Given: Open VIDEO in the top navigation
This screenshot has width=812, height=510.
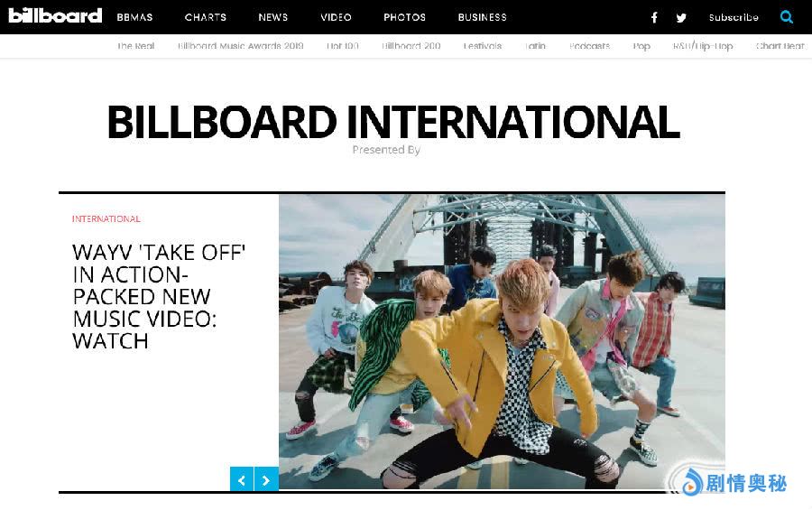Looking at the screenshot, I should tap(337, 17).
